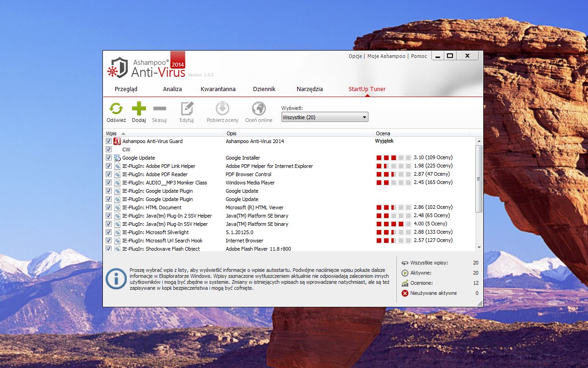Open the Wyświetl filter dropdown
The height and width of the screenshot is (368, 588).
click(325, 117)
